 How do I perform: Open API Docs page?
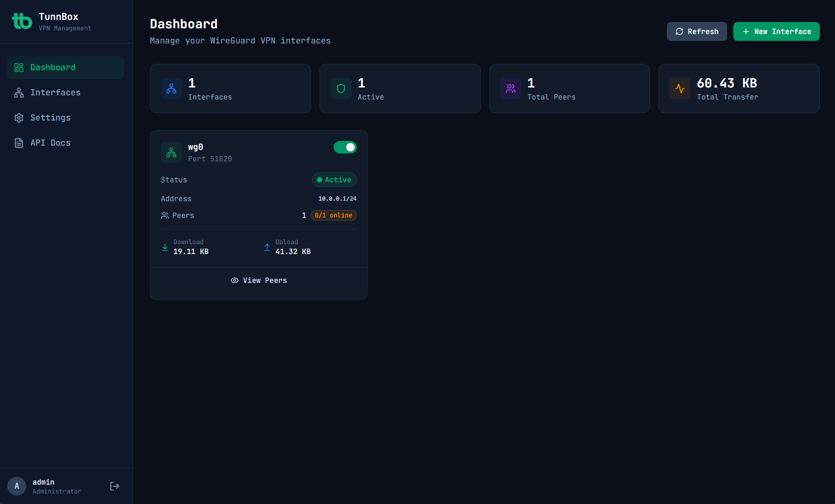pos(66,143)
